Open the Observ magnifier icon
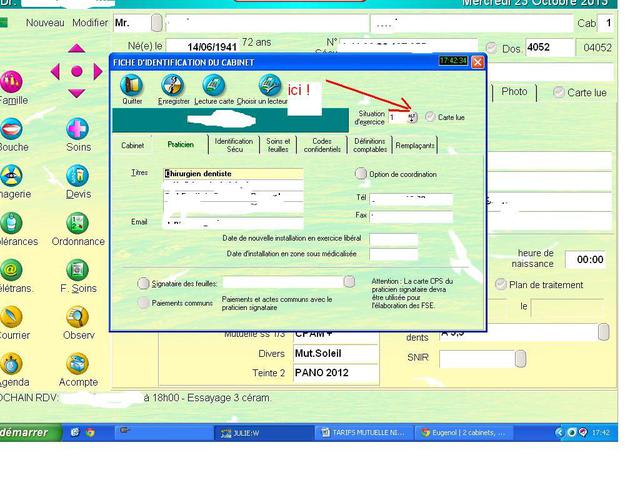This screenshot has height=480, width=640. click(x=78, y=317)
